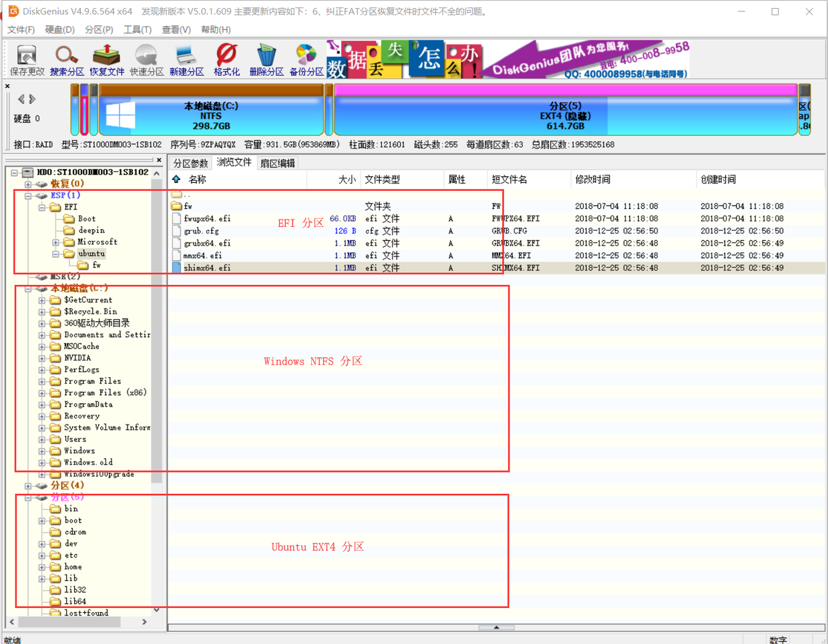
Task: Sort files by 名称 column header
Action: pos(197,180)
